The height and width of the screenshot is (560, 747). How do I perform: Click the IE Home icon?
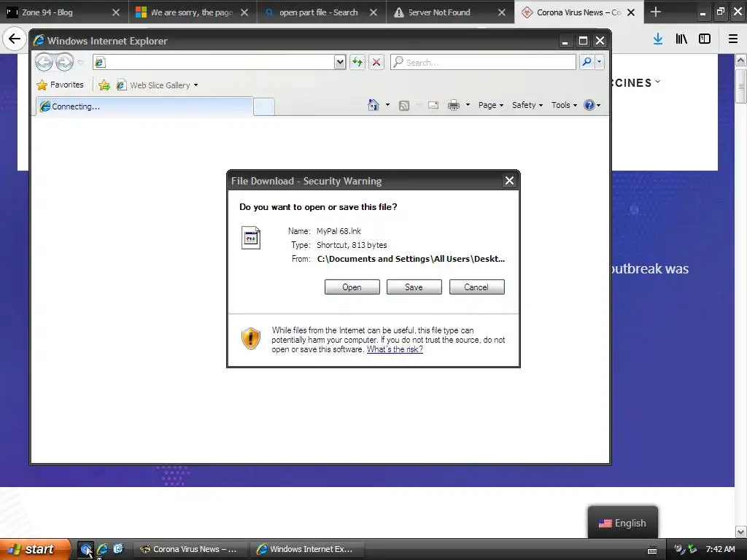click(x=373, y=105)
